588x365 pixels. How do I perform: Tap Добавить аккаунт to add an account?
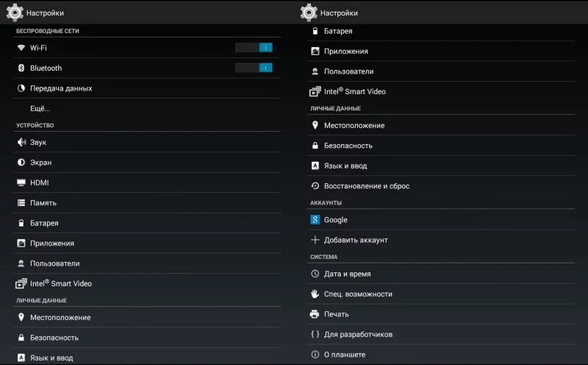coord(356,240)
